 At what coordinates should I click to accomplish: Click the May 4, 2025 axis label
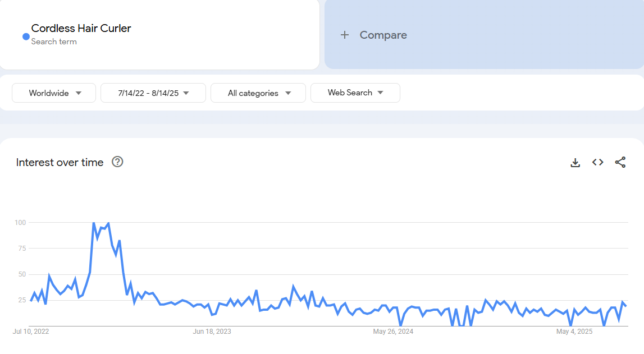574,332
